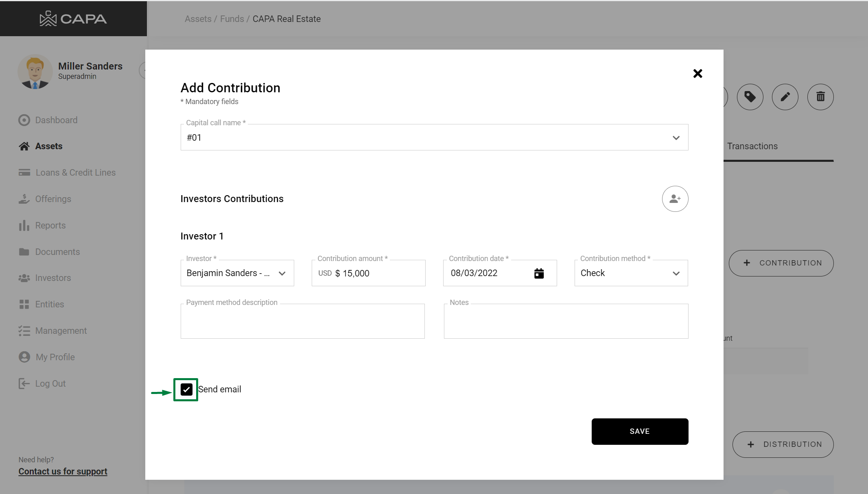Click the add investor person icon
The image size is (868, 494).
coord(675,199)
